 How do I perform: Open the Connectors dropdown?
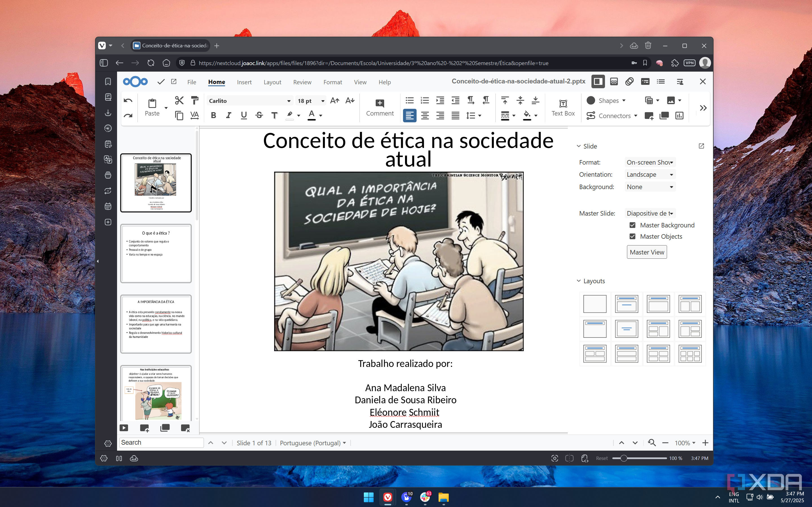(612, 116)
